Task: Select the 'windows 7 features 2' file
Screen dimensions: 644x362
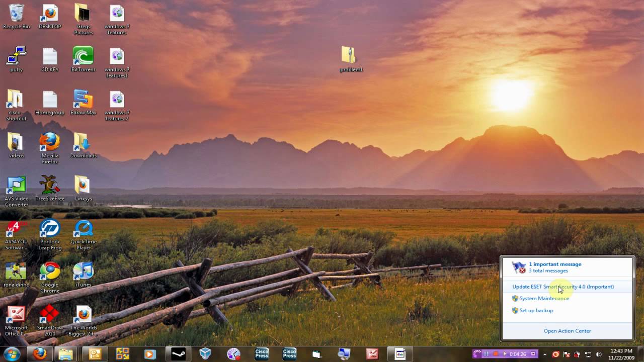Action: 117,106
